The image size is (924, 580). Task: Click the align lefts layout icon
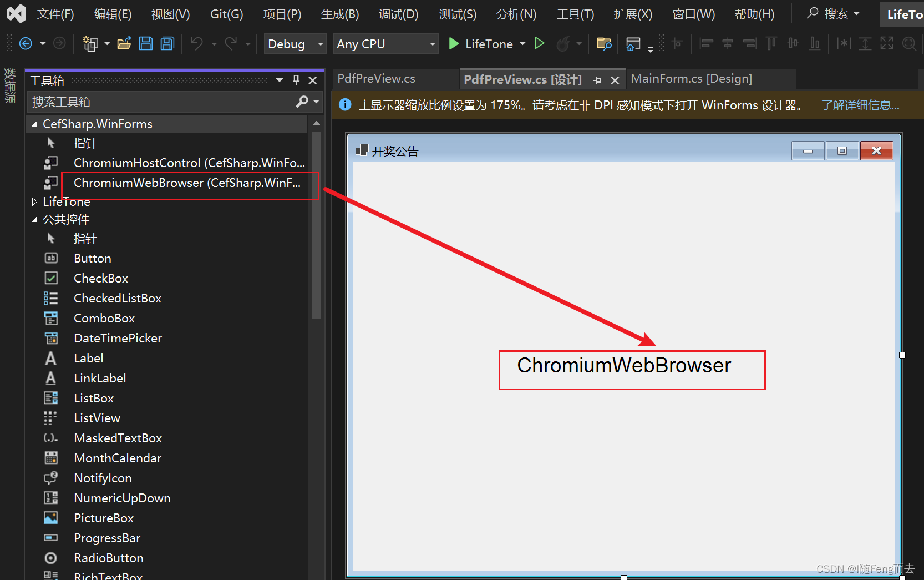pyautogui.click(x=706, y=43)
